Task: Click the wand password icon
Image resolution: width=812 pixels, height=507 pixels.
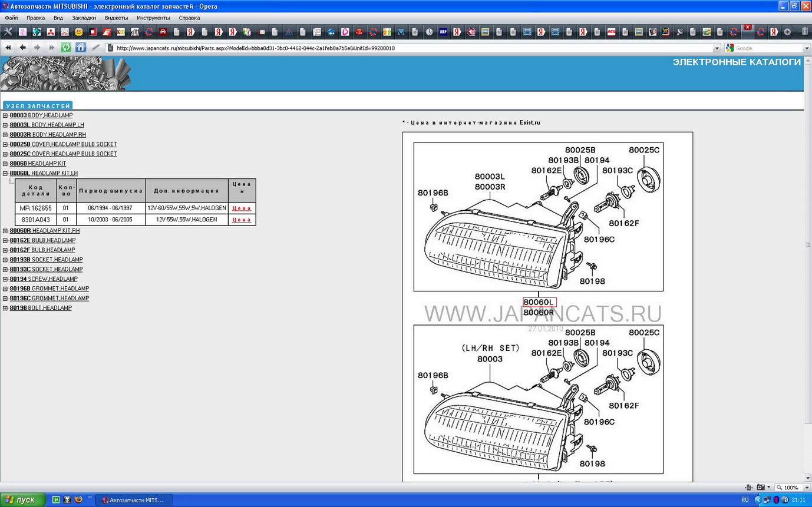Action: (95, 48)
